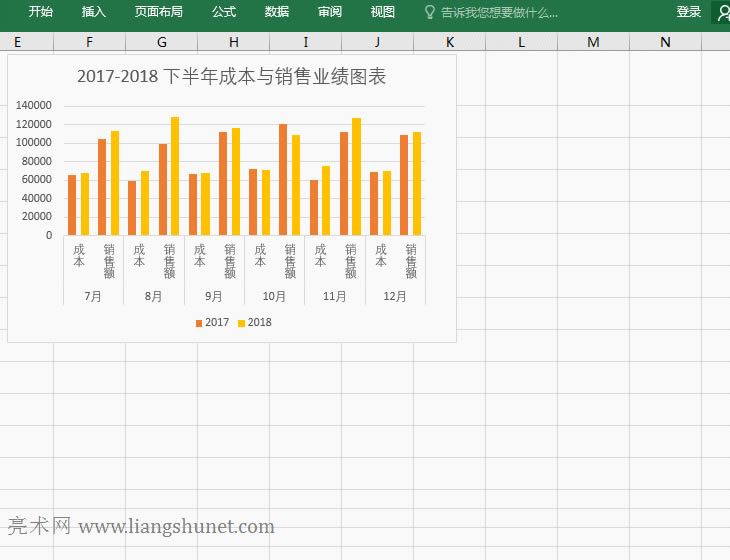Click the 140000 vertical axis label
Viewport: 730px width, 560px height.
coord(35,105)
